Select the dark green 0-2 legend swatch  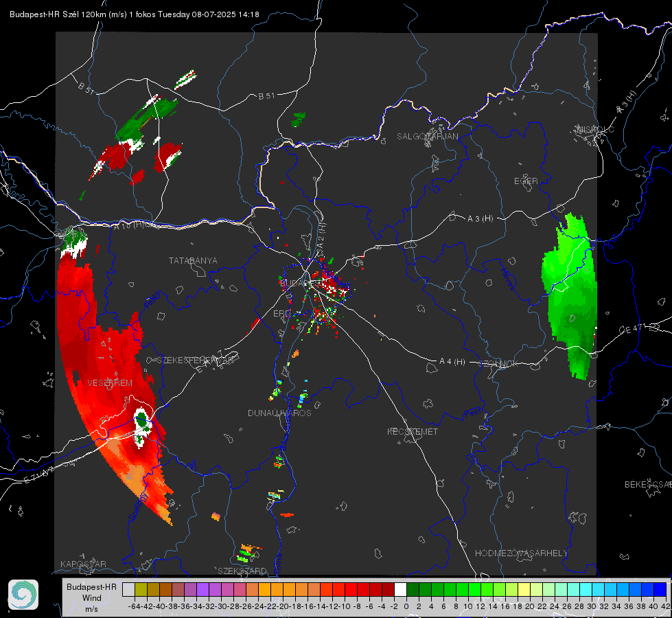(x=413, y=589)
